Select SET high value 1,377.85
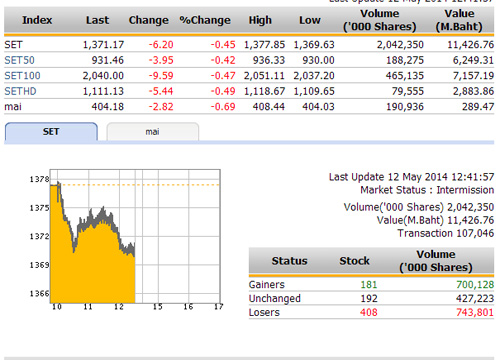 (x=264, y=45)
